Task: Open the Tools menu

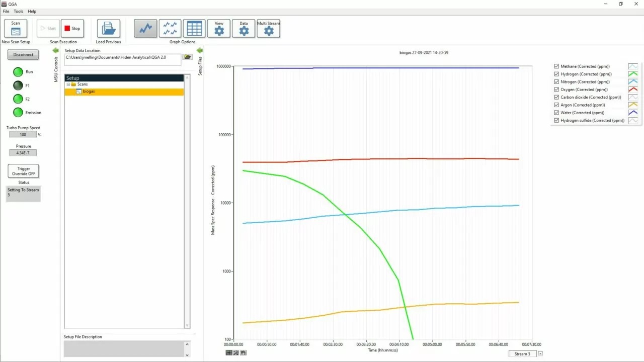Action: 19,11
